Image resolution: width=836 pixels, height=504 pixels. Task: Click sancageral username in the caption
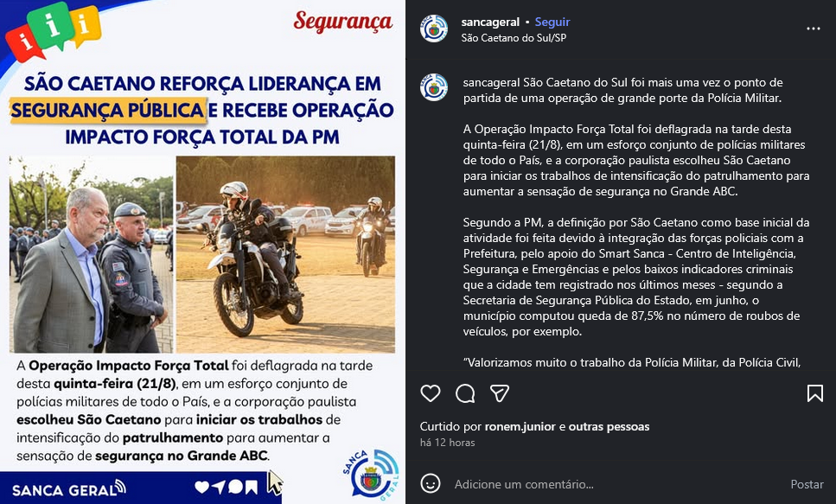491,83
